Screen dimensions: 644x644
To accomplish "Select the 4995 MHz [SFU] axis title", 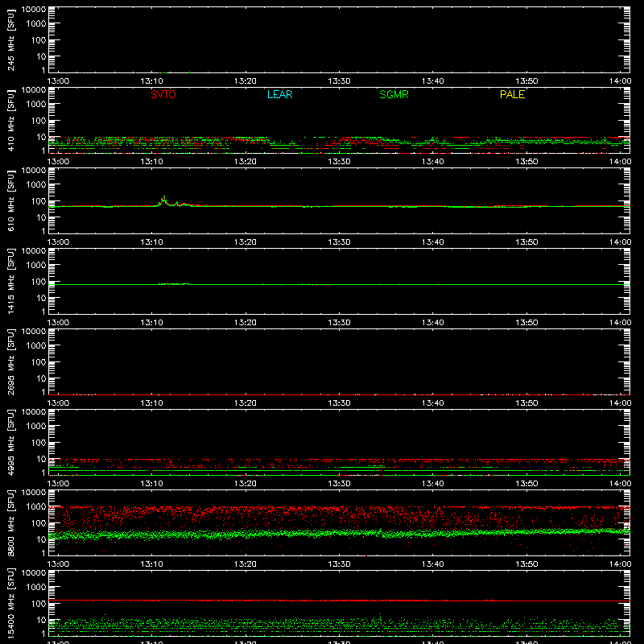I will point(11,442).
